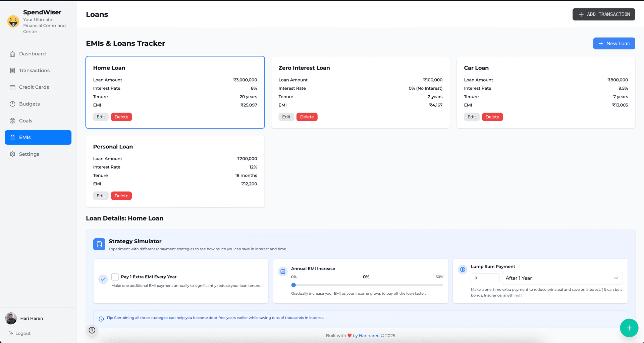Navigate to the Budgets section
Image resolution: width=644 pixels, height=343 pixels.
pyautogui.click(x=29, y=104)
